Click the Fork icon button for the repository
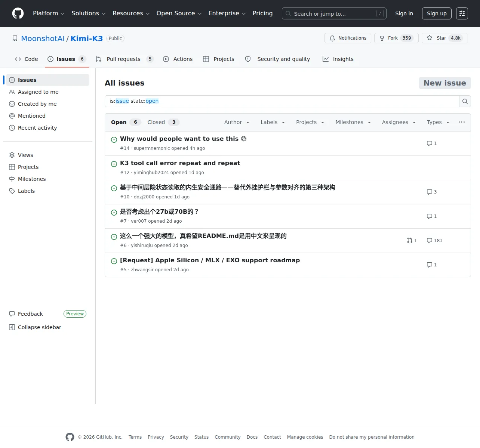This screenshot has width=480, height=448. [396, 38]
